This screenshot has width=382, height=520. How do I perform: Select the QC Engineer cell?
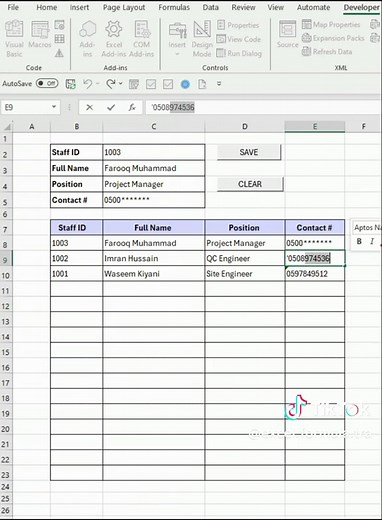click(245, 258)
